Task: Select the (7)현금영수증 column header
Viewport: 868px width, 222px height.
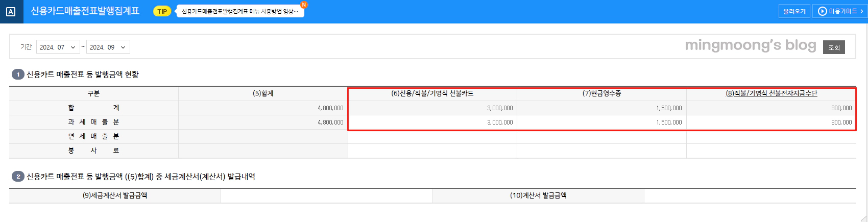Action: point(601,93)
